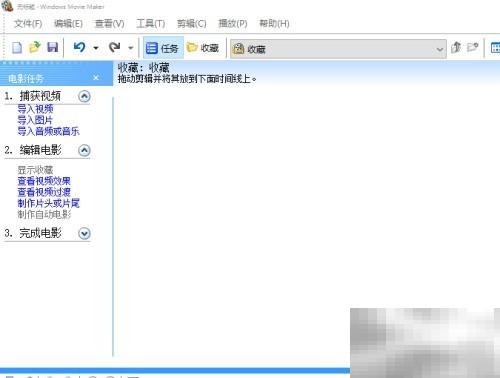Screen dimensions: 500x378
Task: Redo the last action
Action: [115, 47]
